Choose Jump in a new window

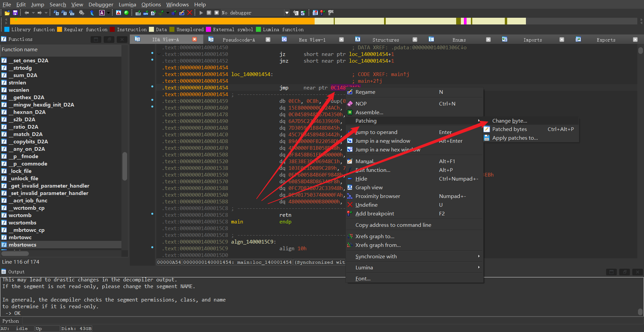click(x=415, y=141)
